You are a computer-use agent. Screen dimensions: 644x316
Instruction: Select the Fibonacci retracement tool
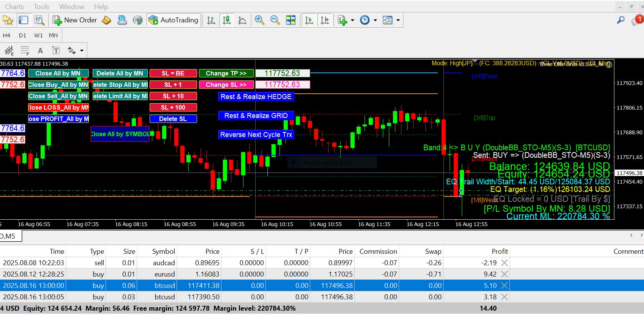[x=25, y=50]
